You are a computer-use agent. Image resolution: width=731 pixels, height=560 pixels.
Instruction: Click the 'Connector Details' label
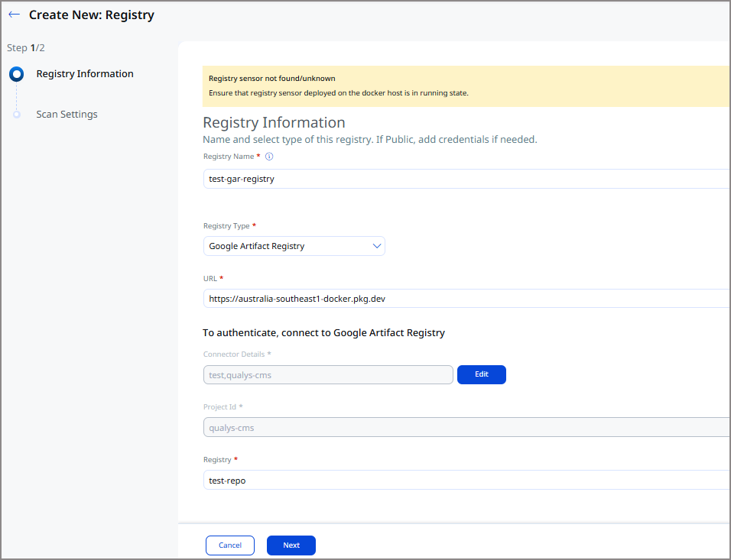click(233, 354)
